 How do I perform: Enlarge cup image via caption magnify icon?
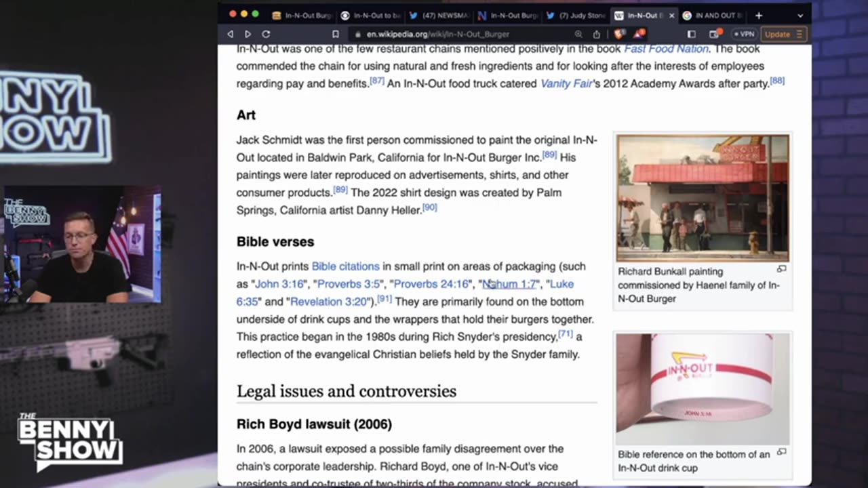coord(781,452)
